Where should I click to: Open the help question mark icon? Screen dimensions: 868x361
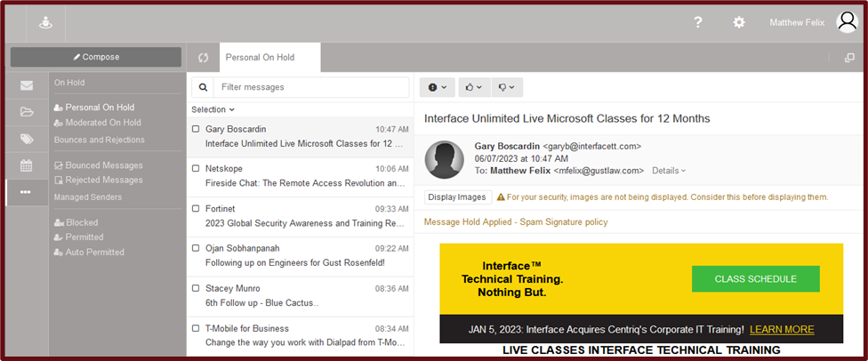coord(698,23)
